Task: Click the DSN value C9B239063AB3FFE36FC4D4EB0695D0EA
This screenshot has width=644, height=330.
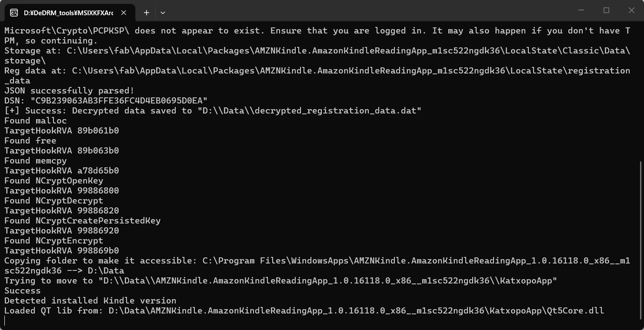Action: coord(119,100)
